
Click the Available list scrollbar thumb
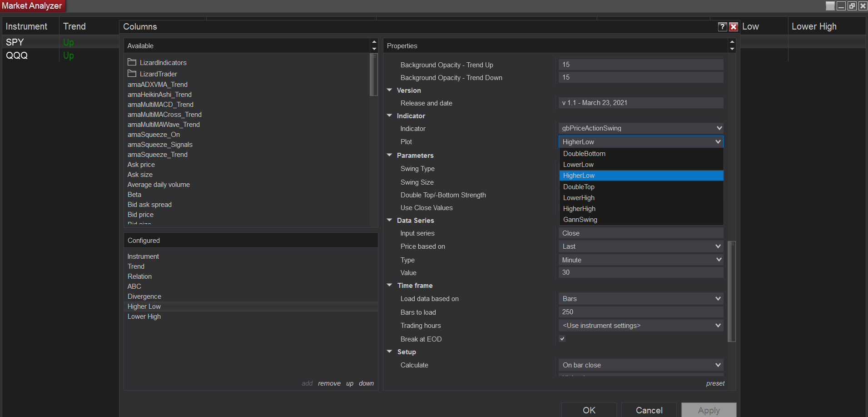tap(374, 75)
